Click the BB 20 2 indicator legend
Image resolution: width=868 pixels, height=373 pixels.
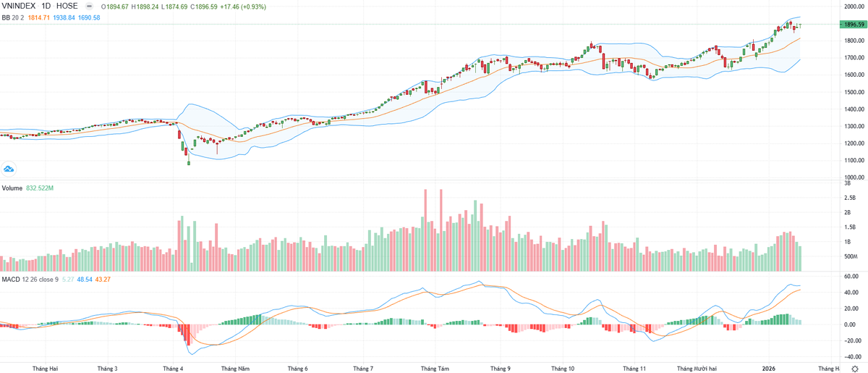click(x=12, y=17)
